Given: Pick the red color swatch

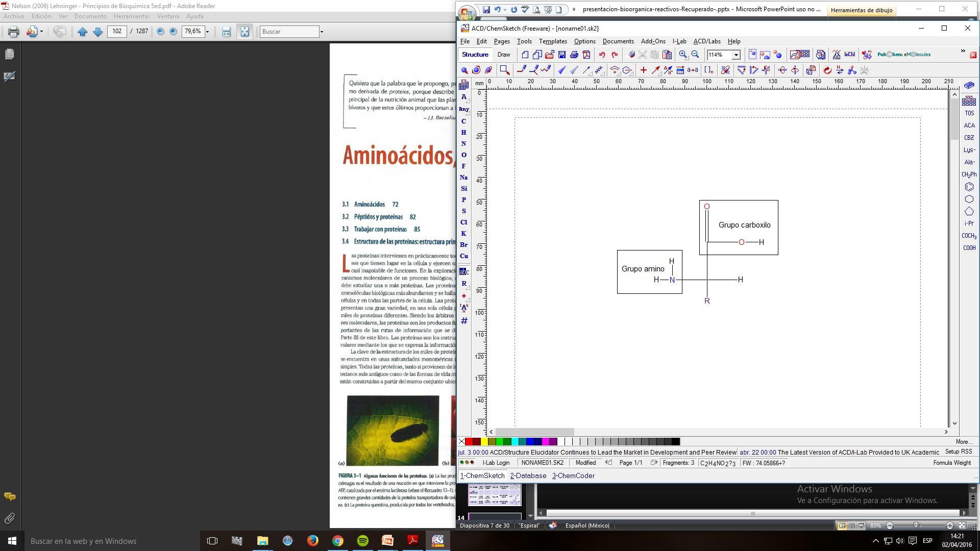Looking at the screenshot, I should [469, 442].
